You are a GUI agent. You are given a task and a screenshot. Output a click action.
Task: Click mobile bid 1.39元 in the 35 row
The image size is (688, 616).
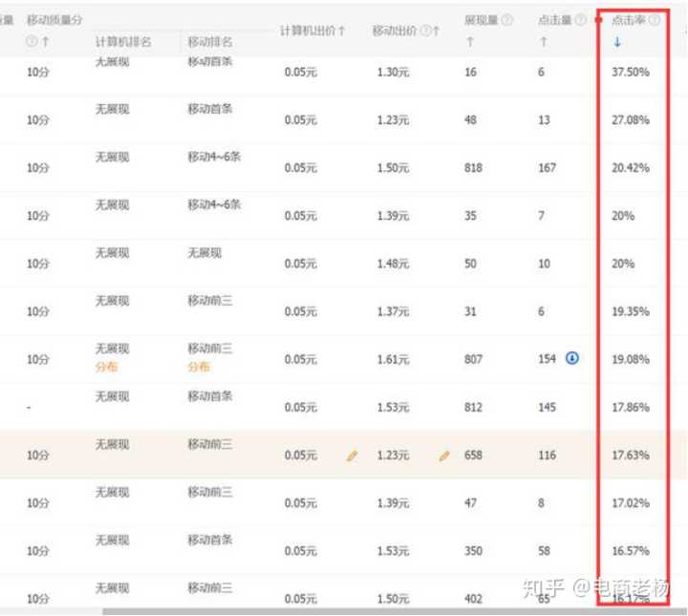393,216
